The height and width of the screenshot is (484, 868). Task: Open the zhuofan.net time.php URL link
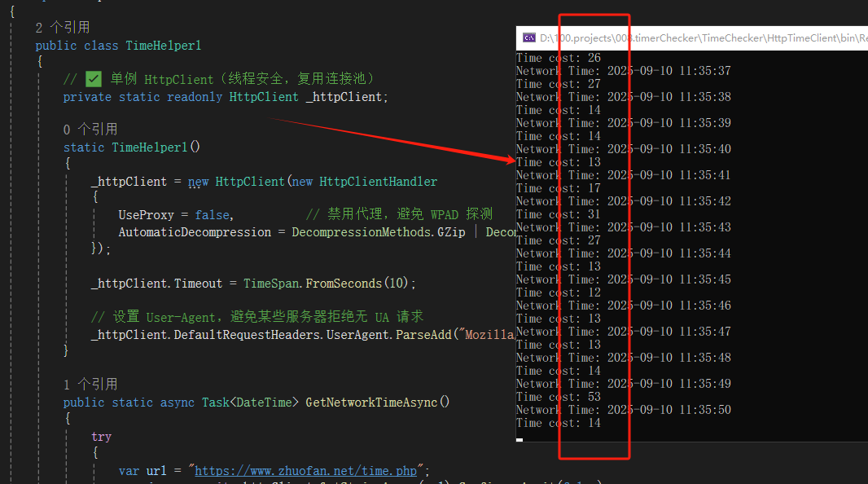click(305, 471)
